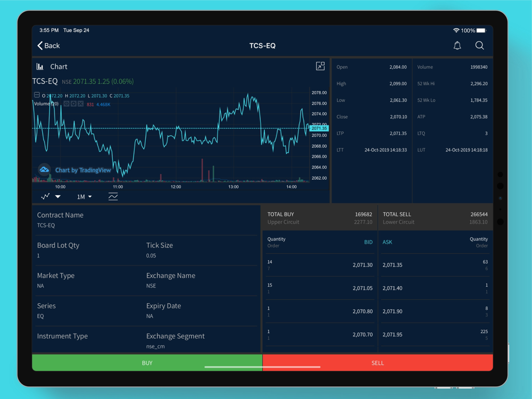Viewport: 532px width, 399px height.
Task: Click the battery status icon
Action: click(481, 30)
